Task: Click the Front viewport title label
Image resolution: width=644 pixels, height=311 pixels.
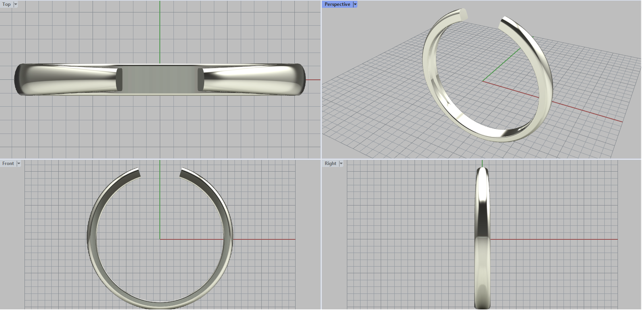Action: tap(8, 164)
